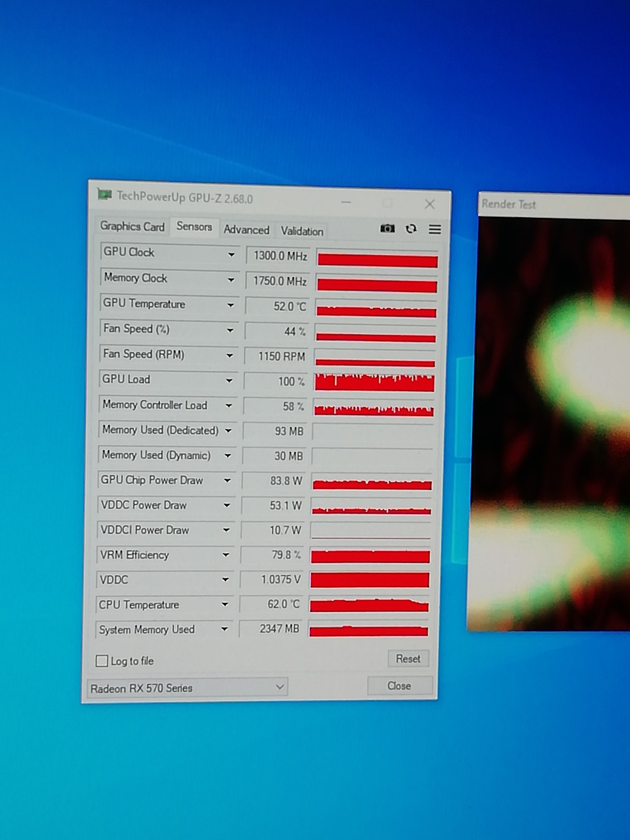Open the CPU Temperature sensor dropdown
630x840 pixels.
(x=225, y=604)
